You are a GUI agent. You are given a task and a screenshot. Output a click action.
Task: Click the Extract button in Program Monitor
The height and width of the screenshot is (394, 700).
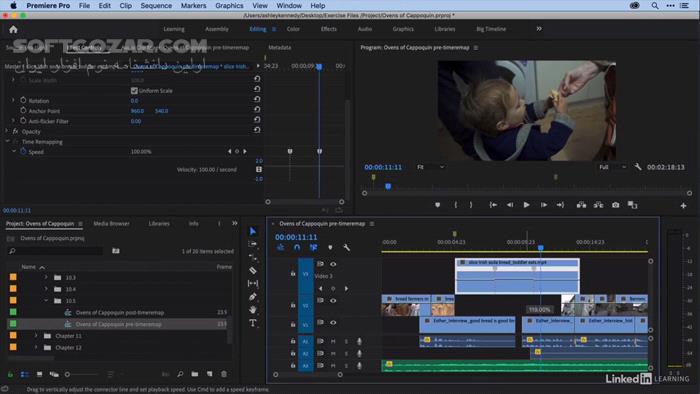tap(599, 205)
